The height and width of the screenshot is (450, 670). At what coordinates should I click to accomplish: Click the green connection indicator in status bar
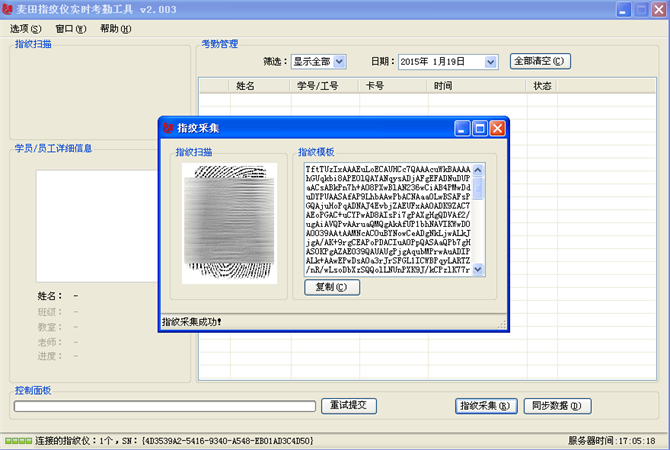[18, 440]
